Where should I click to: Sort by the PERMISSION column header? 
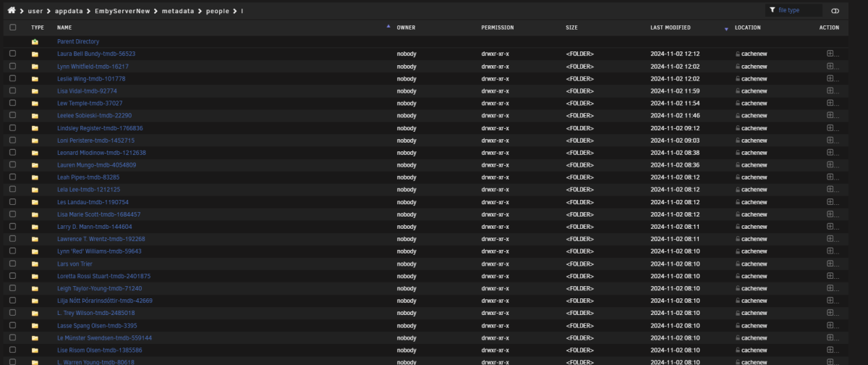click(x=498, y=28)
